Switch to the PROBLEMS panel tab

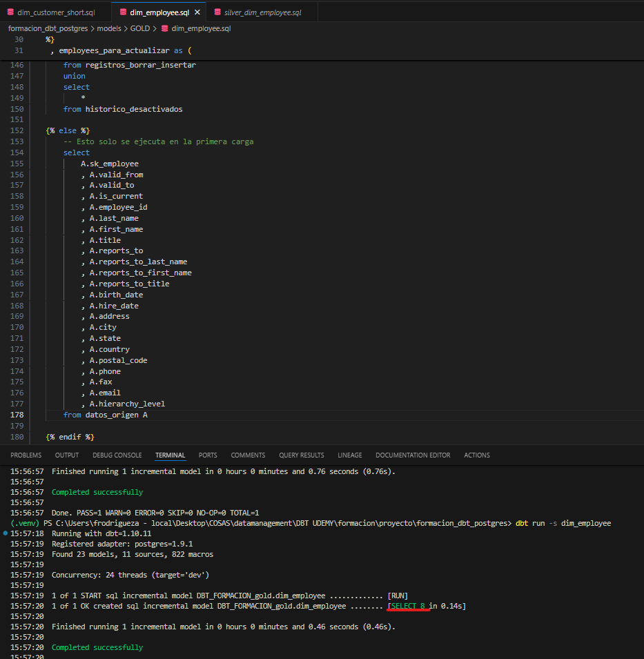coord(26,455)
